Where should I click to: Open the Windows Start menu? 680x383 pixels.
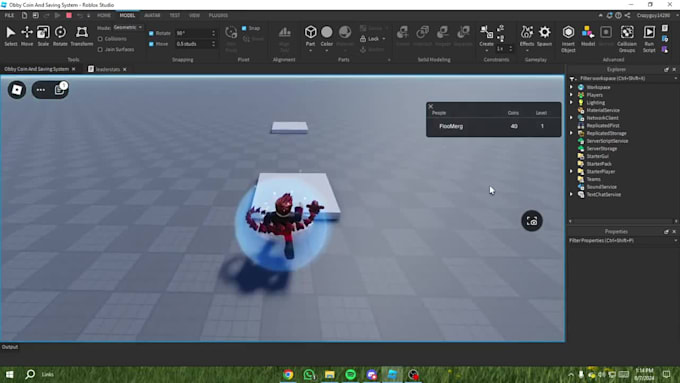point(9,374)
